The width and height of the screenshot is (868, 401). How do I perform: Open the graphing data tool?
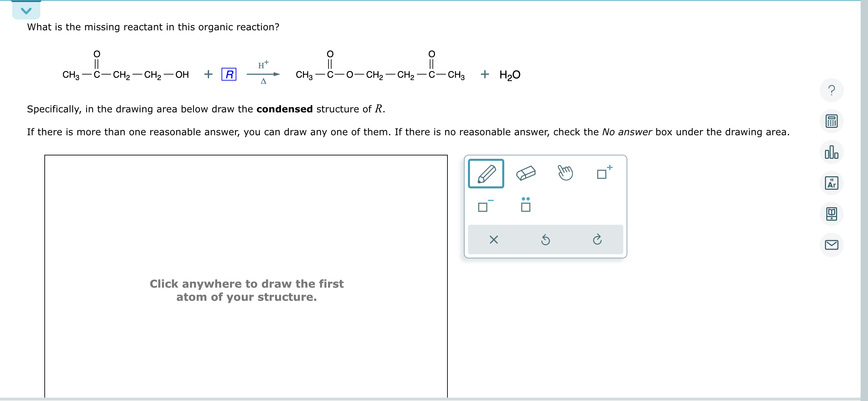tap(831, 152)
